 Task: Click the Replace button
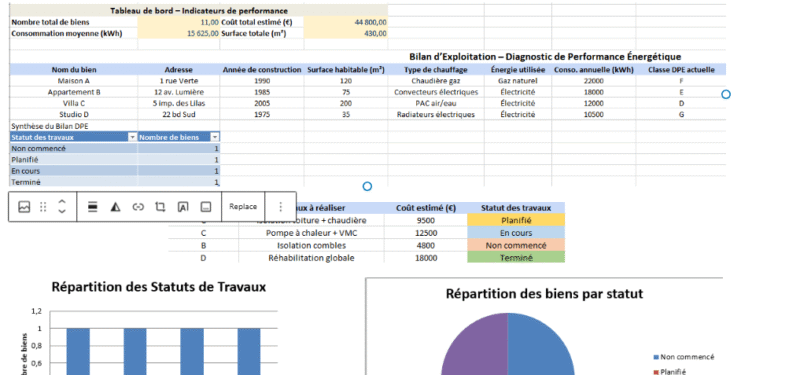pyautogui.click(x=243, y=207)
